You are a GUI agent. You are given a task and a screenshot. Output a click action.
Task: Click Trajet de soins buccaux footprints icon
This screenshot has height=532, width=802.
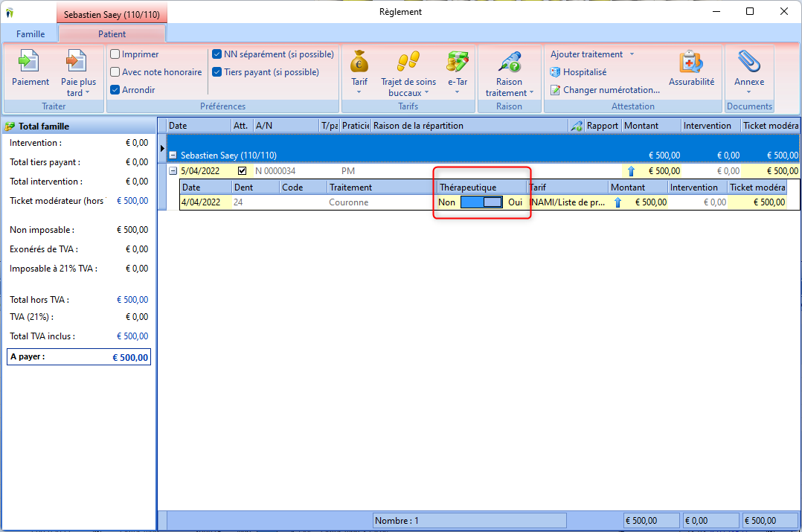(408, 62)
